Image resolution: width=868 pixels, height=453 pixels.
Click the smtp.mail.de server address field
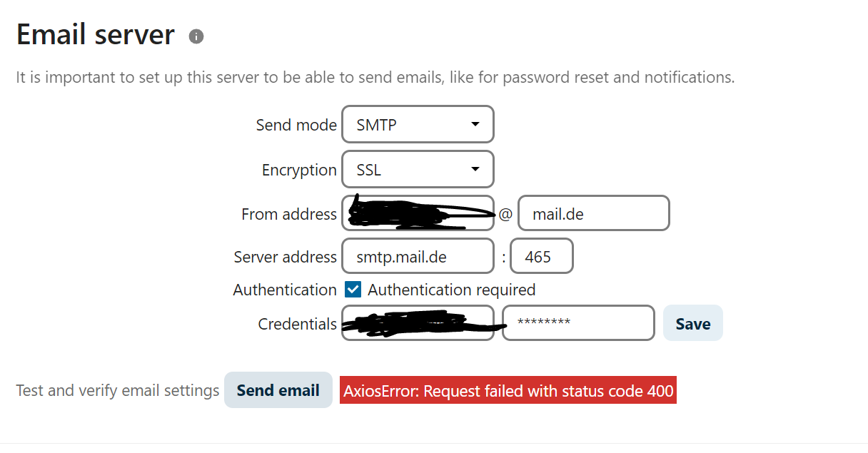click(x=418, y=257)
